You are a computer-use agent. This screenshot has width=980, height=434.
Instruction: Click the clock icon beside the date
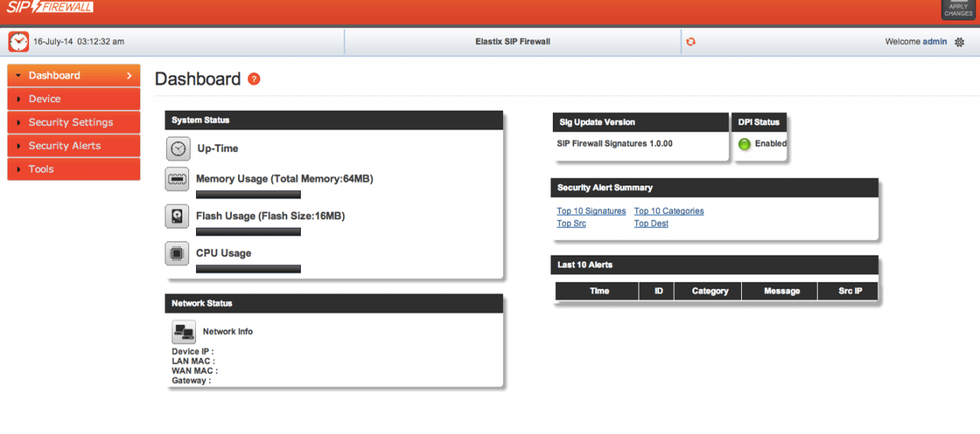(18, 42)
